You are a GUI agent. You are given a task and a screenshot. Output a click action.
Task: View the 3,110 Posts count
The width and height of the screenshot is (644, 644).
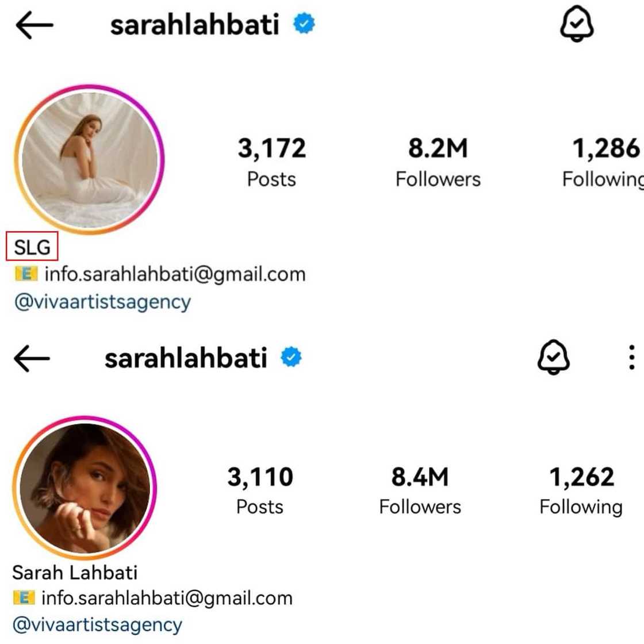[260, 489]
